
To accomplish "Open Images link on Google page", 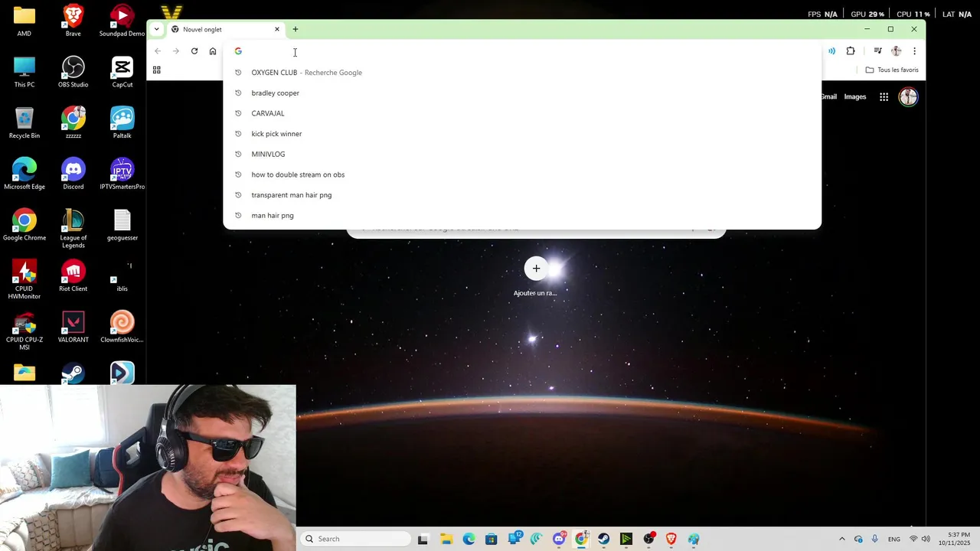I will pos(855,97).
